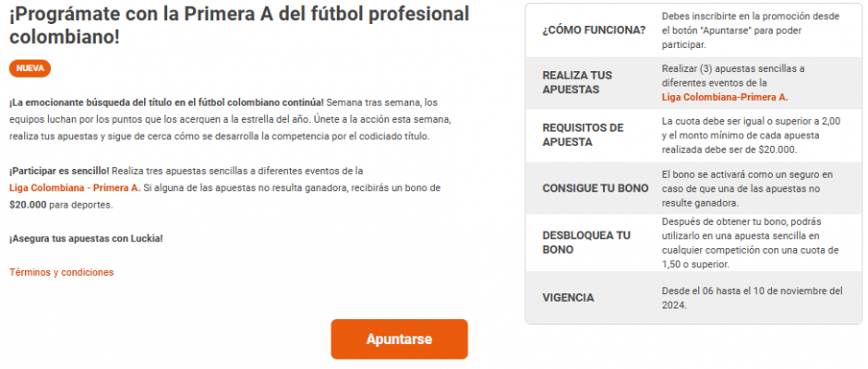Click the orange Apuntarse button
The width and height of the screenshot is (868, 369).
pyautogui.click(x=399, y=339)
